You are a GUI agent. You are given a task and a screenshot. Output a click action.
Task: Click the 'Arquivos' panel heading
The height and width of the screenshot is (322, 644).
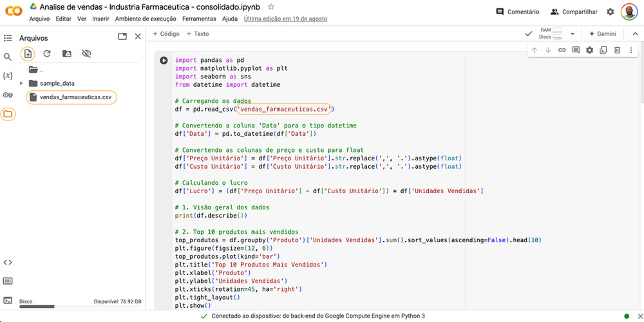point(33,38)
